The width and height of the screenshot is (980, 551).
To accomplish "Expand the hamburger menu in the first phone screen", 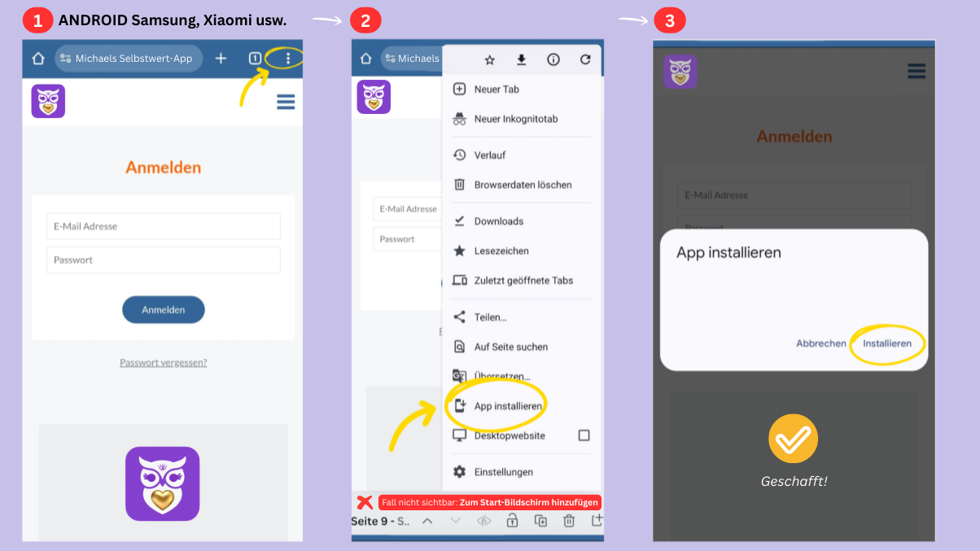I will pyautogui.click(x=286, y=102).
